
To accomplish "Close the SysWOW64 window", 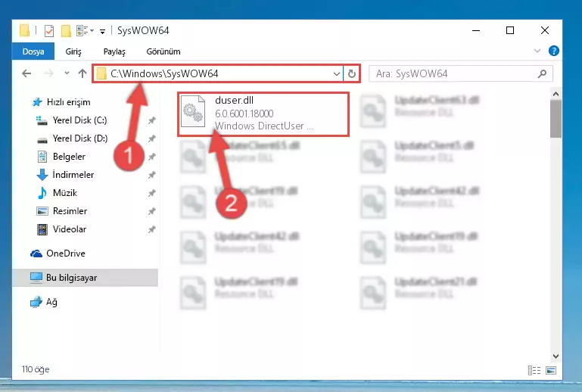I will pos(544,30).
